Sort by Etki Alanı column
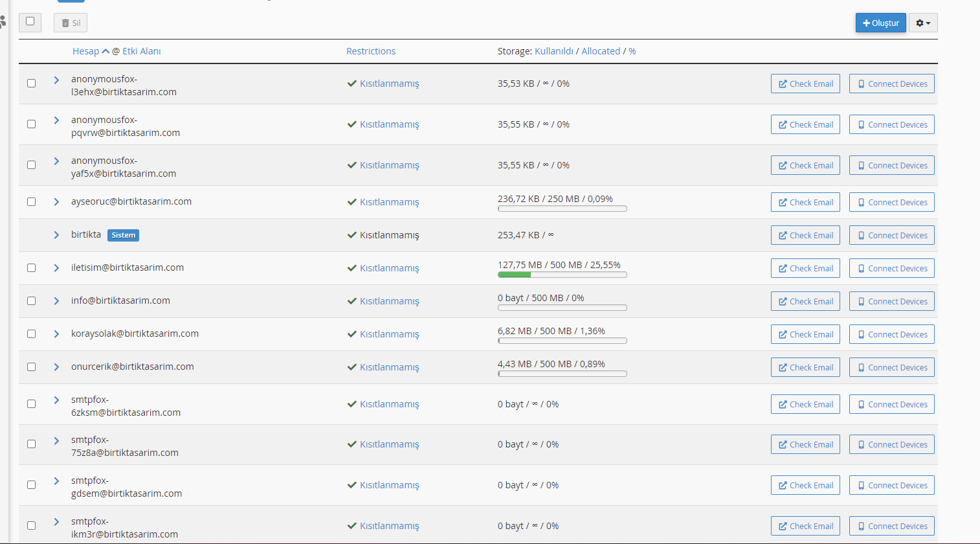The image size is (980, 544). pos(141,51)
